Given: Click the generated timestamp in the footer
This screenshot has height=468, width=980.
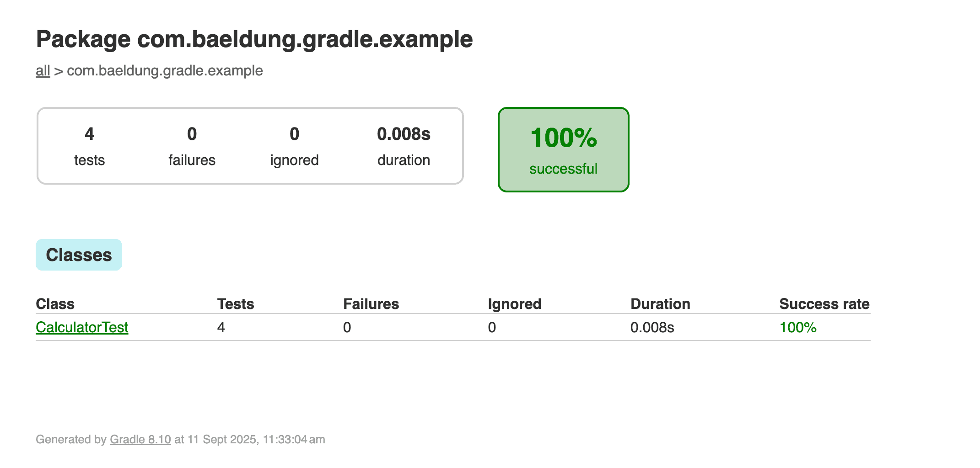Looking at the screenshot, I should click(x=256, y=439).
